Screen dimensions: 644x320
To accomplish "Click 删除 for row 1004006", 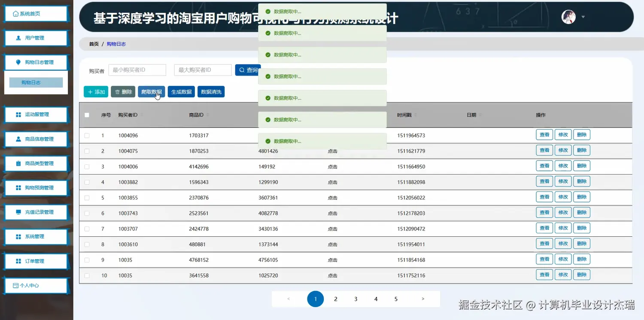I will [582, 166].
